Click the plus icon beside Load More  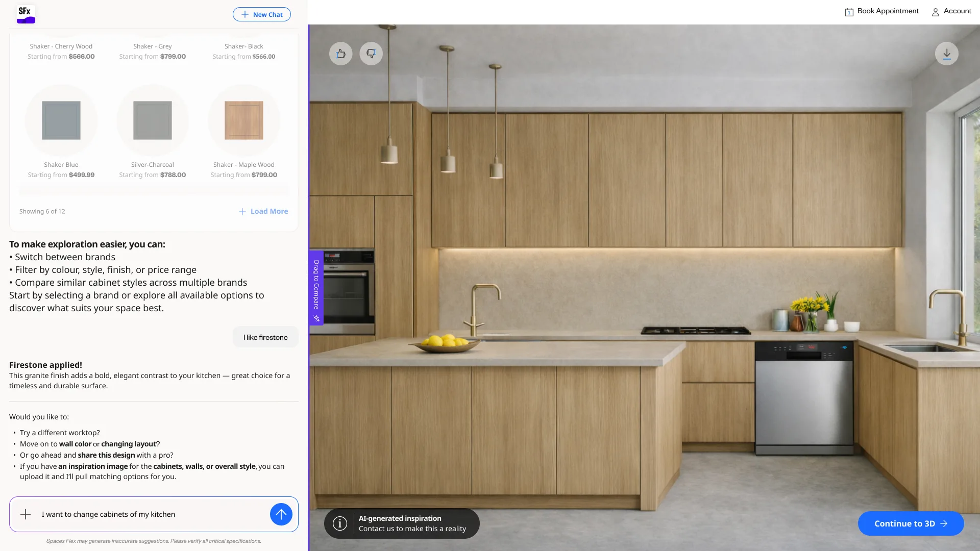(242, 212)
